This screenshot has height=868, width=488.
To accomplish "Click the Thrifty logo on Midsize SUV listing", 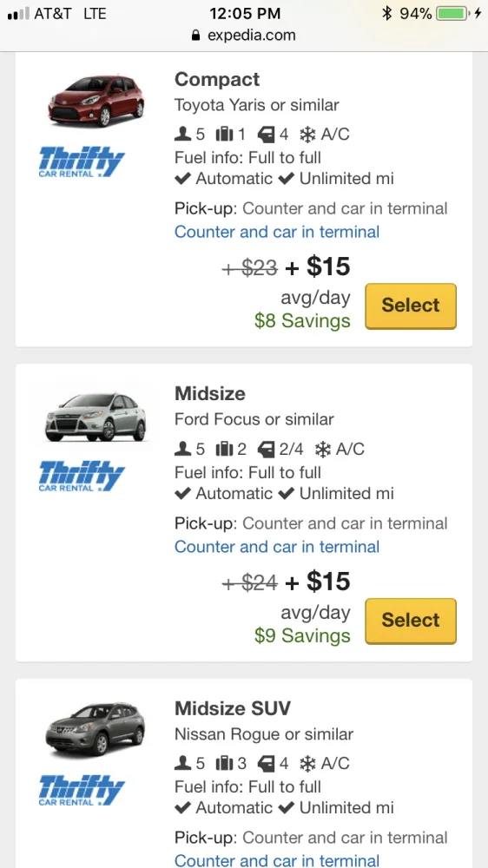I will [x=82, y=791].
